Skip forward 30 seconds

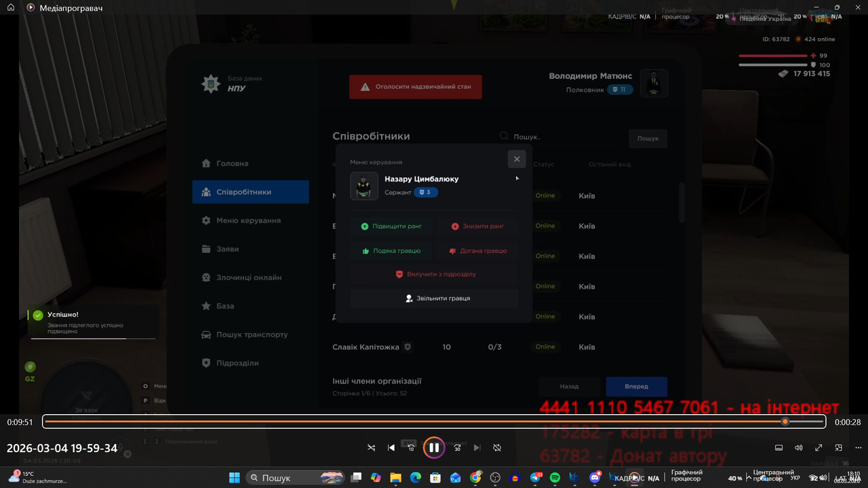pyautogui.click(x=457, y=447)
